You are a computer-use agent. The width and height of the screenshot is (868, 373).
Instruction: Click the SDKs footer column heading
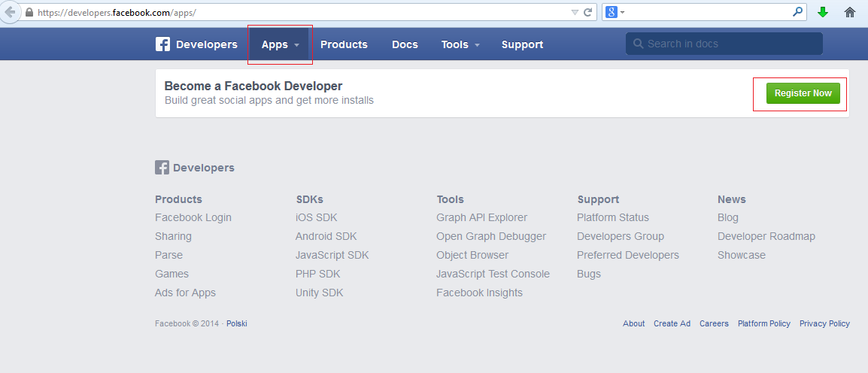[309, 199]
